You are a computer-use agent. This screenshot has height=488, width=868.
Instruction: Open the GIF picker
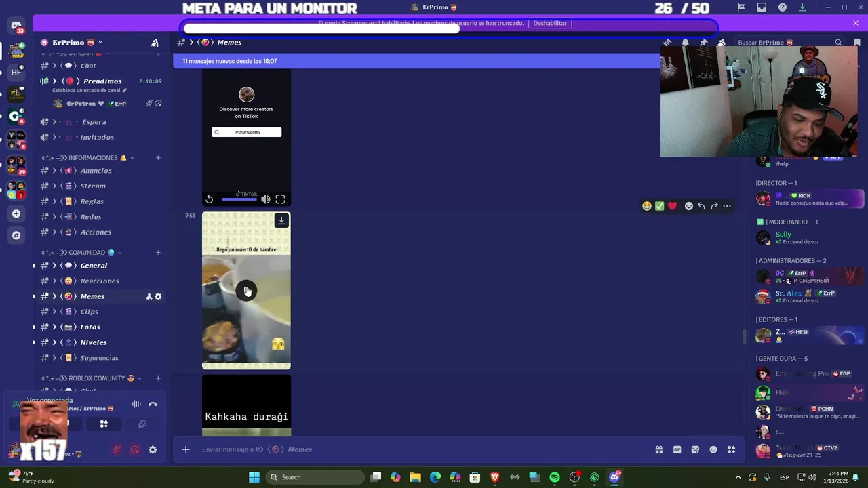pyautogui.click(x=677, y=449)
